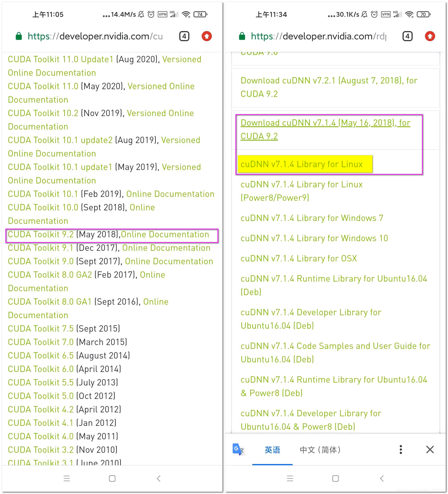Select the 中文(简体) language tab
Image resolution: width=448 pixels, height=494 pixels.
coord(320,450)
